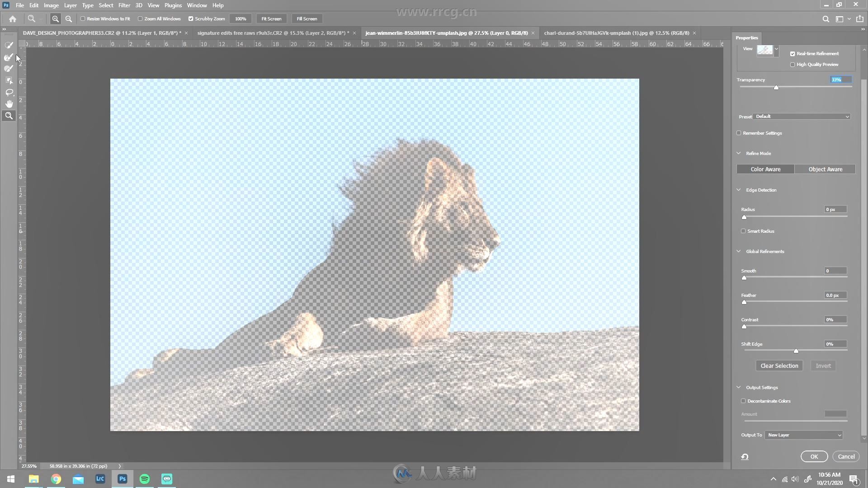This screenshot has height=488, width=868.
Task: Click the reset workspace arrow icon
Action: [745, 457]
